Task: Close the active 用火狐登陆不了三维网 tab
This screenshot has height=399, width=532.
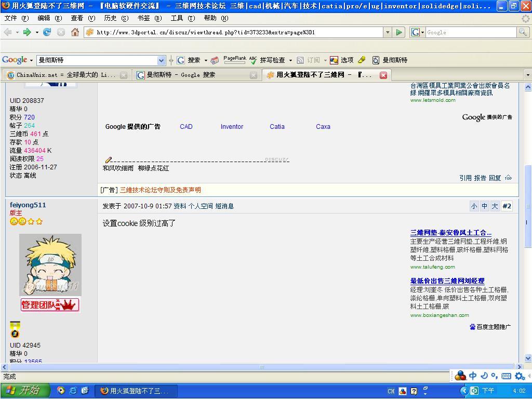Action: click(383, 75)
